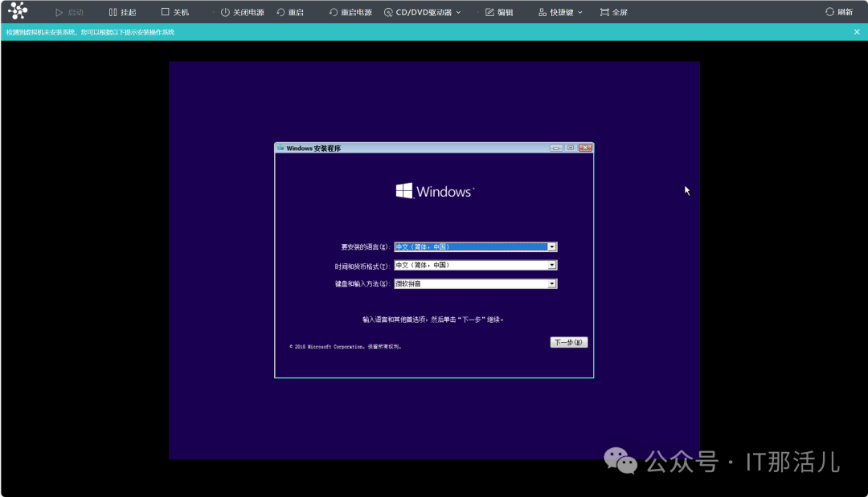
Task: Open the CD/DVD驱动器 dropdown menu
Action: click(x=423, y=12)
